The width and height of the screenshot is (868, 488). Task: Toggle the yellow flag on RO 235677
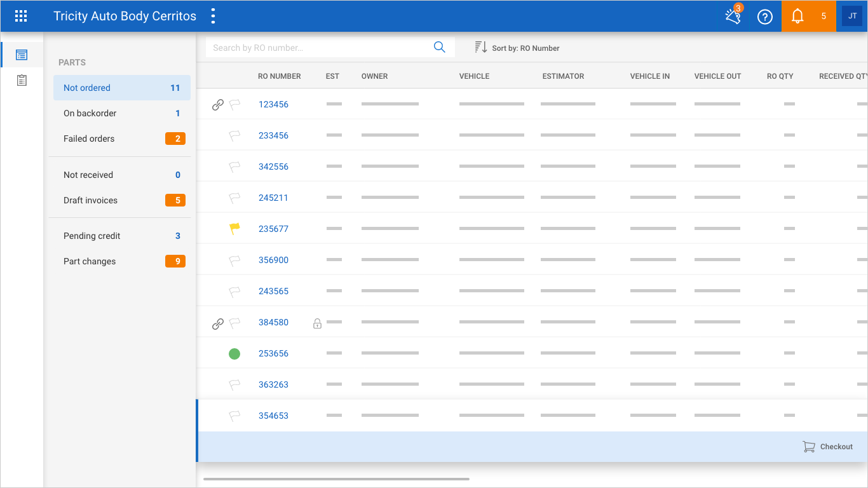click(234, 229)
